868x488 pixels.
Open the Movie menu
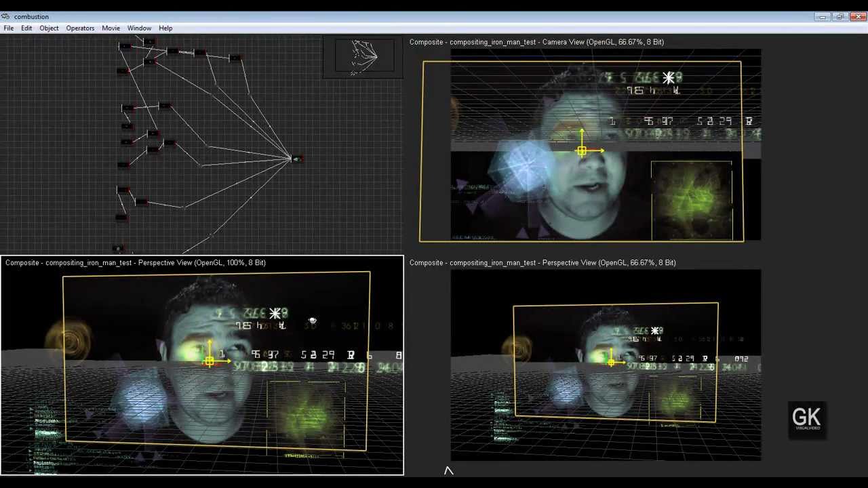pyautogui.click(x=111, y=28)
